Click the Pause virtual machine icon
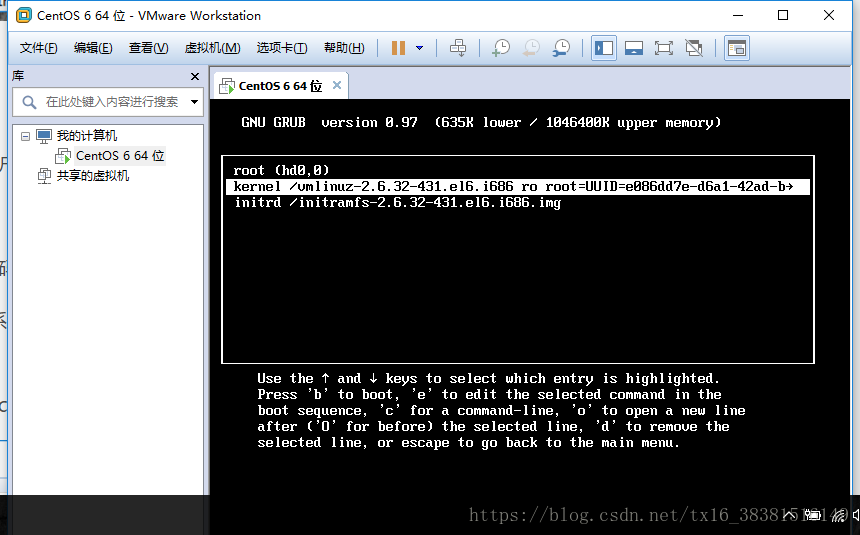Image resolution: width=860 pixels, height=535 pixels. pyautogui.click(x=398, y=48)
